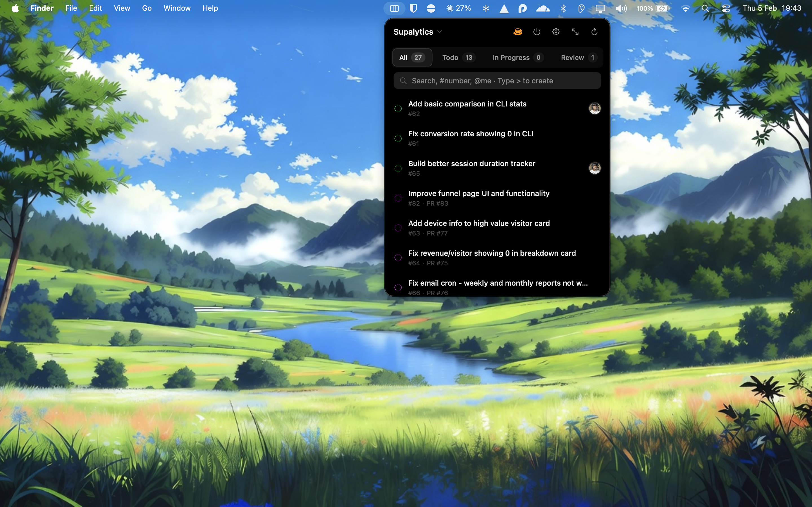Select the In Progress filter

coord(511,57)
